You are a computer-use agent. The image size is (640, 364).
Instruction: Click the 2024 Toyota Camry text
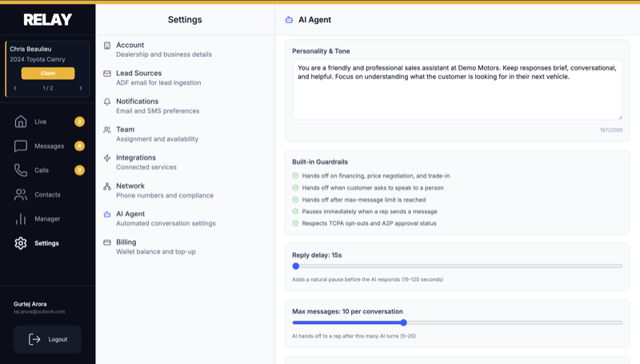[x=38, y=59]
